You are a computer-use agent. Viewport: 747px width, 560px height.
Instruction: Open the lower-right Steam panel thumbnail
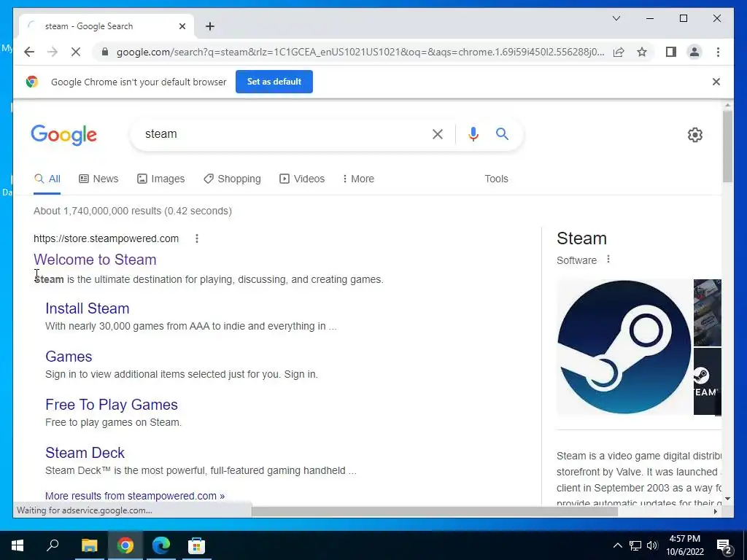click(708, 381)
